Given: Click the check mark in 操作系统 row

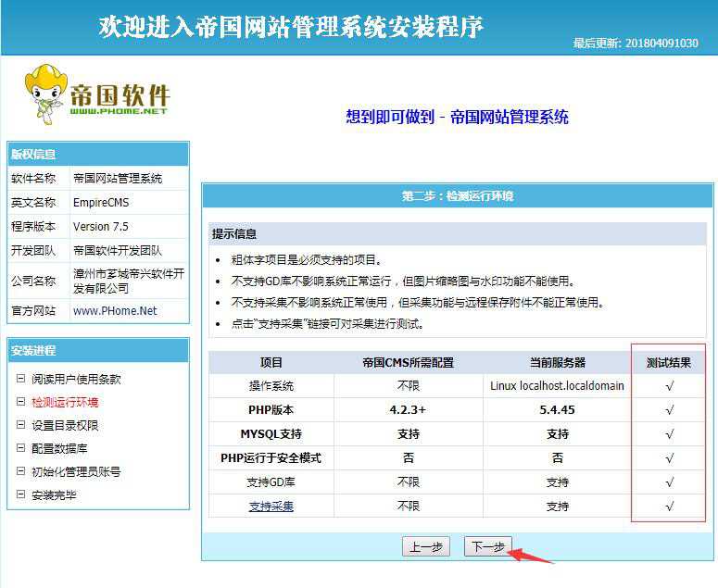Looking at the screenshot, I should point(670,386).
